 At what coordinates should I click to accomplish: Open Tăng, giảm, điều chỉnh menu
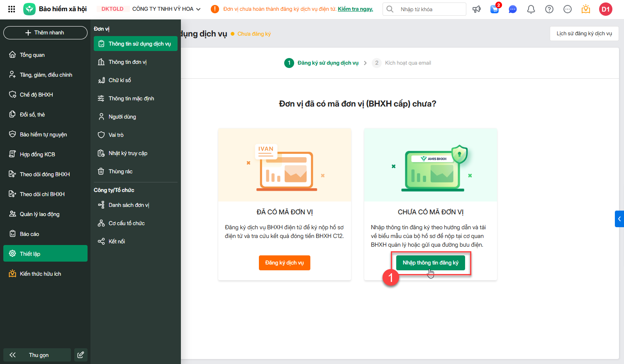click(45, 75)
